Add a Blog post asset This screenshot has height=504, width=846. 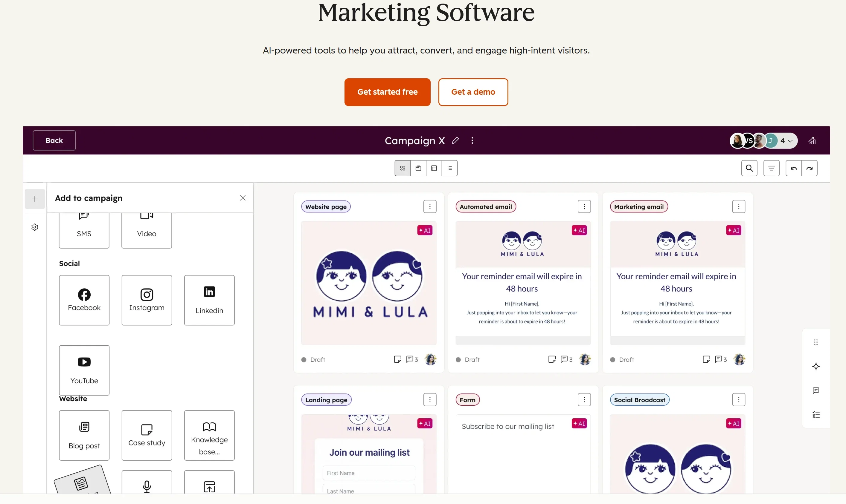pos(84,435)
